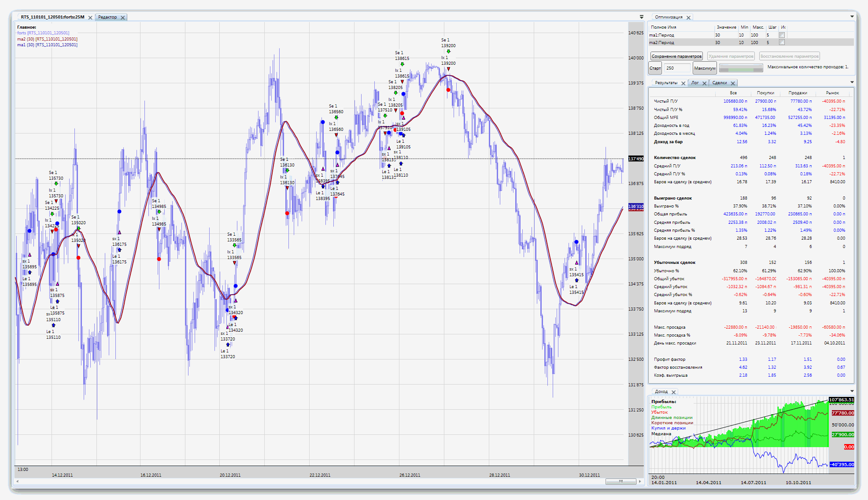Open the Результаты panel dropdown arrow
Image resolution: width=868 pixels, height=500 pixels.
pyautogui.click(x=852, y=82)
